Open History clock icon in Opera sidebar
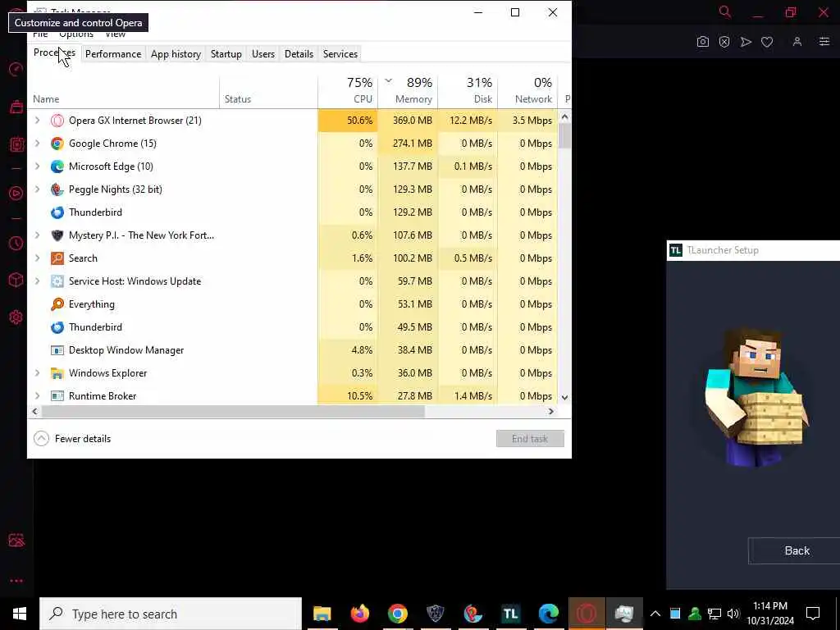Screen dimensions: 840x630 coord(16,244)
